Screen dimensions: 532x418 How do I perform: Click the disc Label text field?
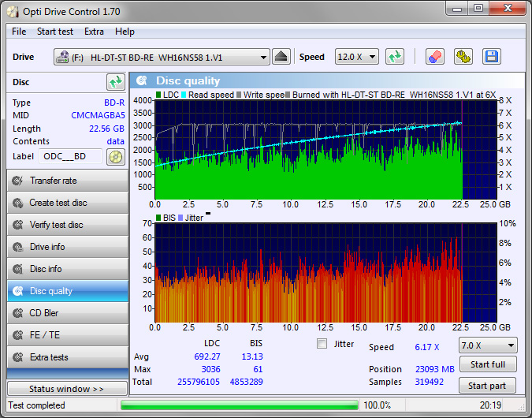pyautogui.click(x=70, y=156)
